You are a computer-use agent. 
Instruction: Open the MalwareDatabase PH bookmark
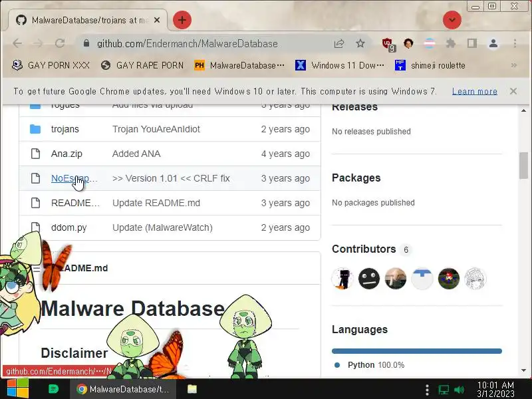[239, 65]
